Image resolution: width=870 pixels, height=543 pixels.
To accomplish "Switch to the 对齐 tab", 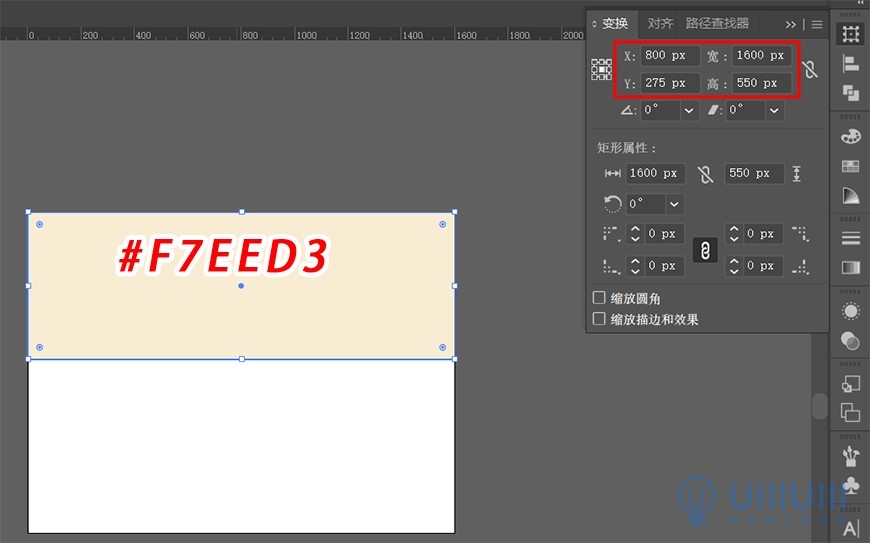I will coord(660,24).
